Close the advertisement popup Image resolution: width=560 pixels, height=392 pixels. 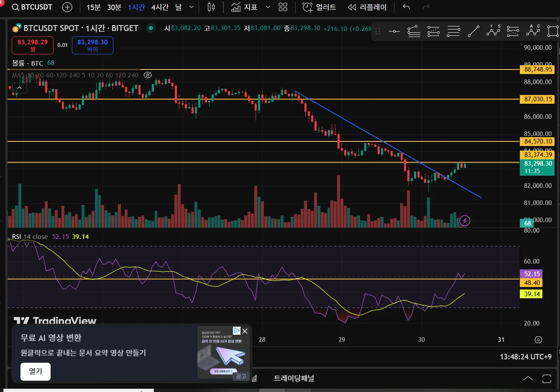tap(245, 331)
